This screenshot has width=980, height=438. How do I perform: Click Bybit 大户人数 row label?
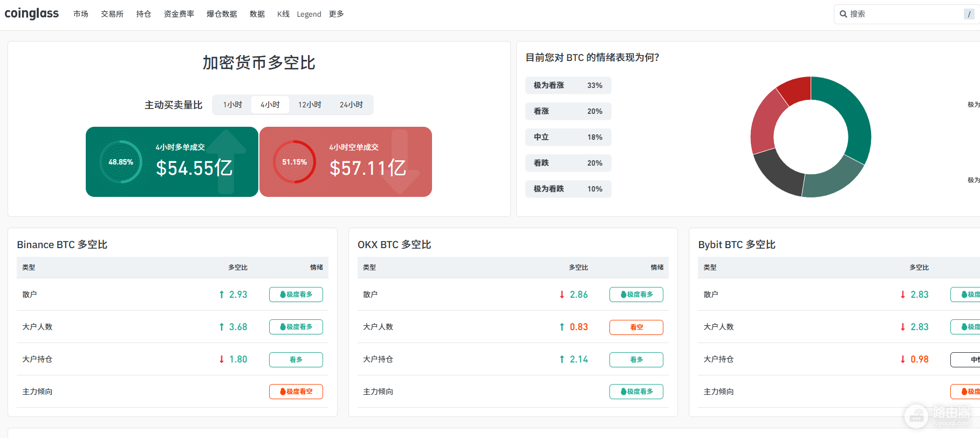click(x=718, y=327)
